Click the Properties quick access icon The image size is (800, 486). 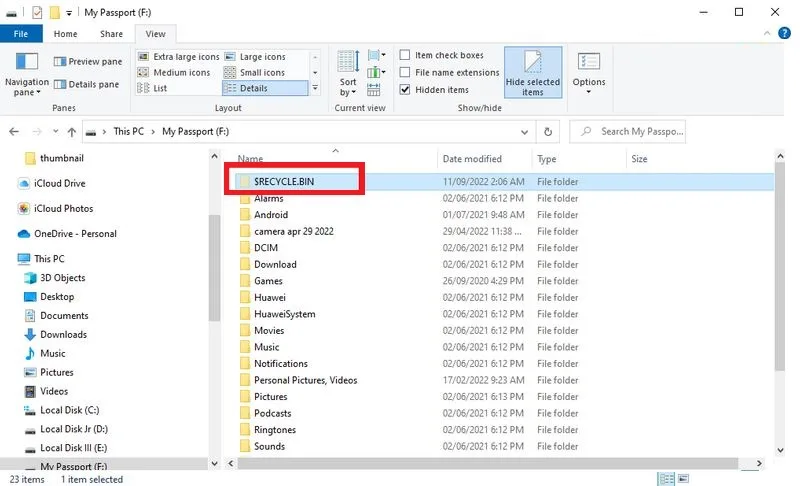(x=37, y=12)
